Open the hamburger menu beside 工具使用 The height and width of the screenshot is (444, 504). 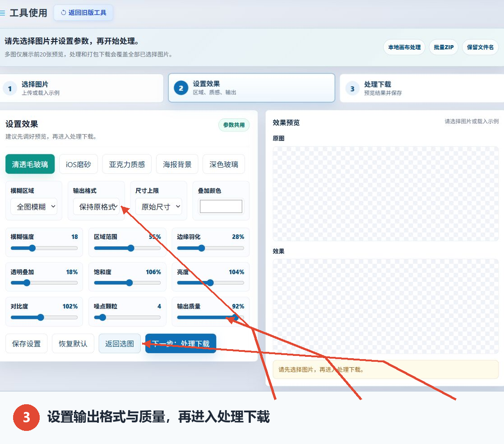click(x=2, y=13)
